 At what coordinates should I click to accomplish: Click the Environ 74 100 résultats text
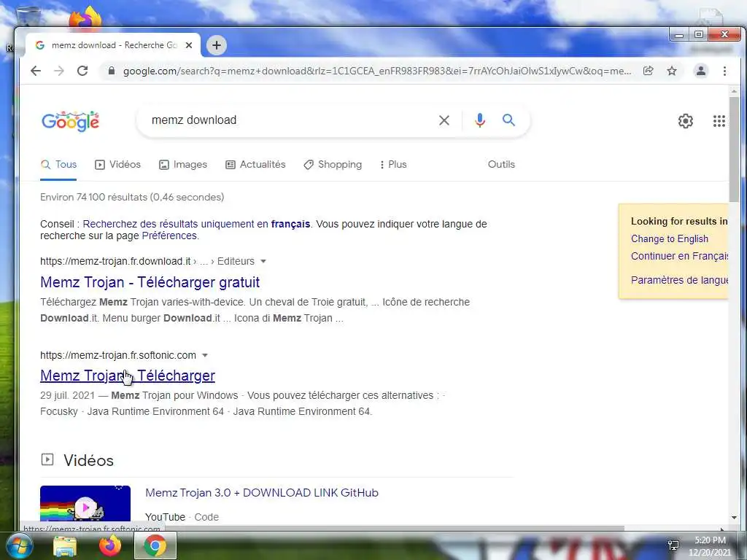pyautogui.click(x=132, y=197)
